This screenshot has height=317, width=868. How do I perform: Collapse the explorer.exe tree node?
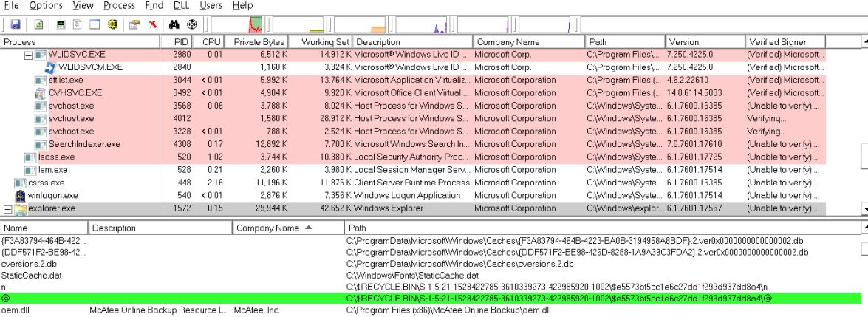(7, 209)
